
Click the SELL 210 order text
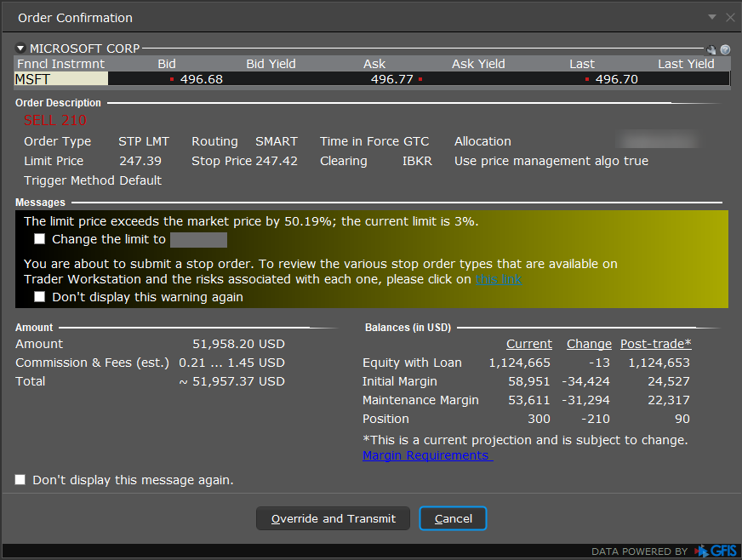(x=55, y=120)
